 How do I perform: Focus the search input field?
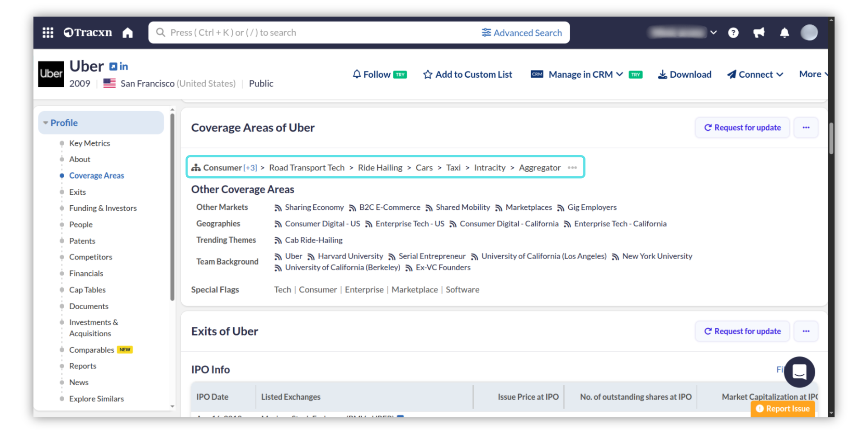tap(316, 33)
